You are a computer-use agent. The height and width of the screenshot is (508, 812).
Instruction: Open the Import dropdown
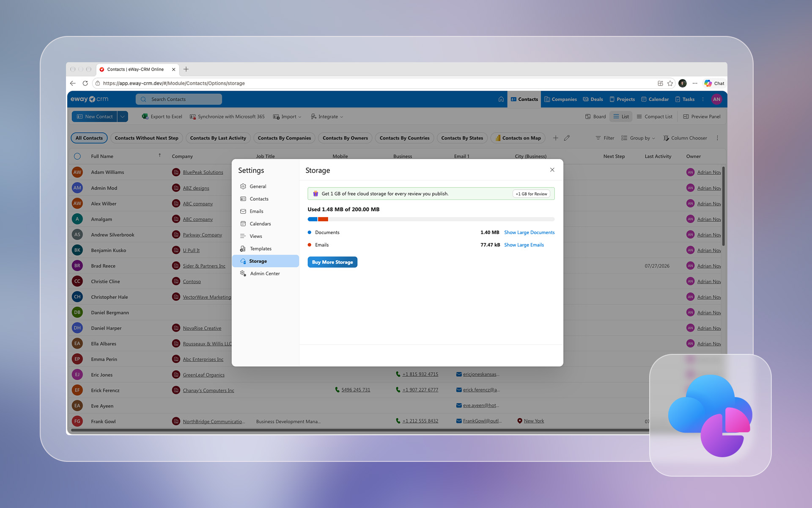[287, 116]
